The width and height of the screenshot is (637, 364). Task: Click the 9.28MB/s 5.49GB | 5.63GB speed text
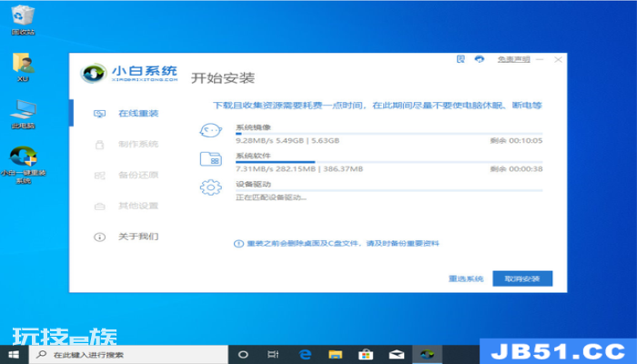pyautogui.click(x=288, y=140)
